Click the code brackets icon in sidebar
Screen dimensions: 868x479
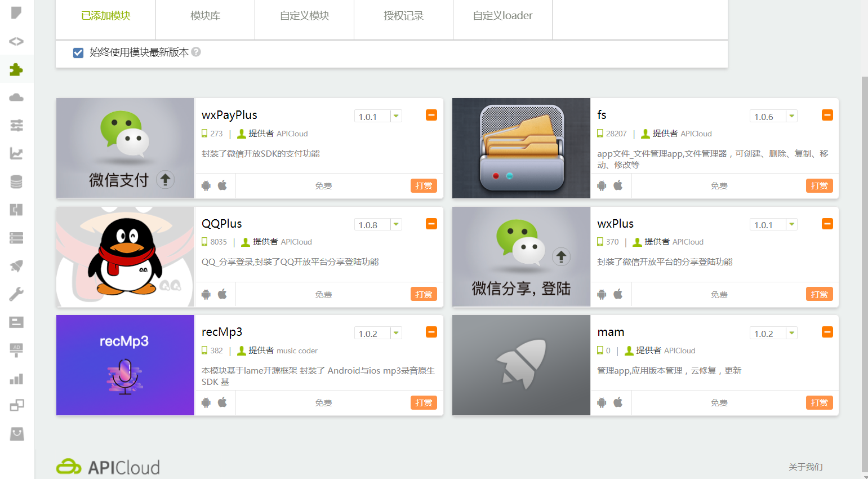16,41
